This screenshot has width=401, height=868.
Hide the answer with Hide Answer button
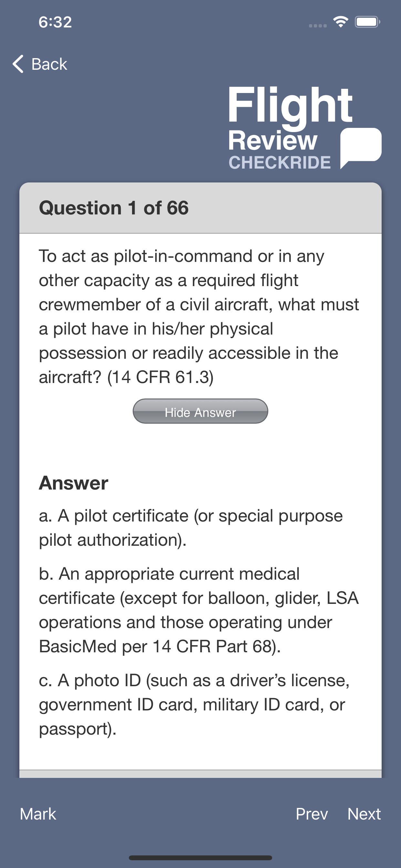200,411
